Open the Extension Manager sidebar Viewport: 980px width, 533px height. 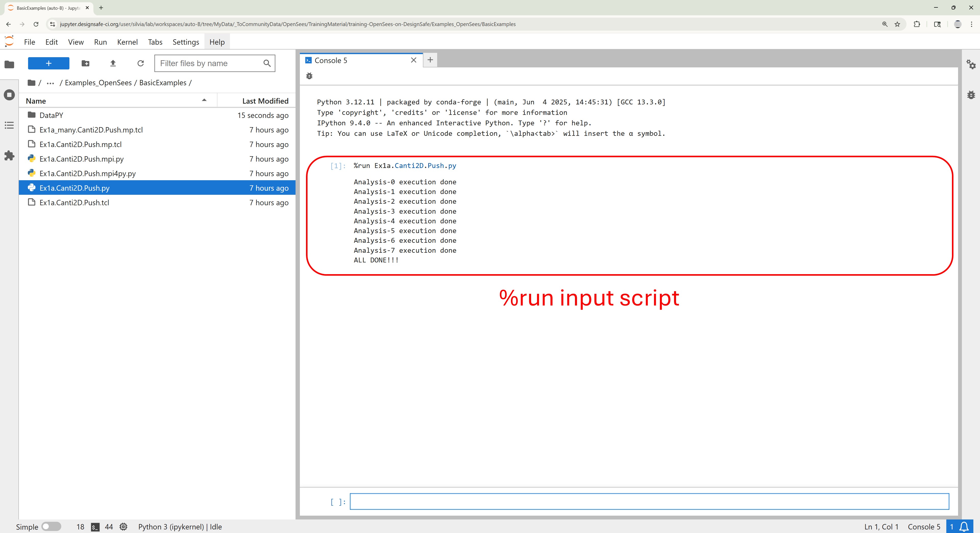tap(9, 156)
